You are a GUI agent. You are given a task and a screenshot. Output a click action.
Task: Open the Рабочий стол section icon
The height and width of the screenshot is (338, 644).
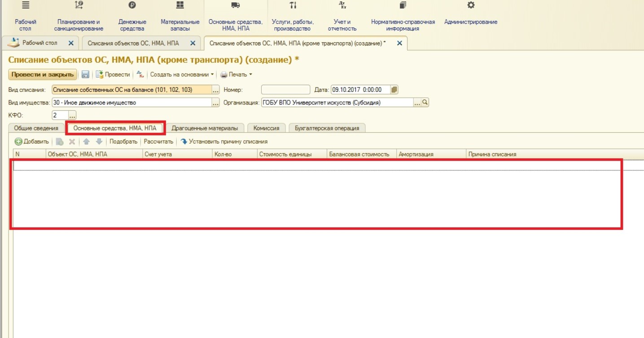coord(26,5)
